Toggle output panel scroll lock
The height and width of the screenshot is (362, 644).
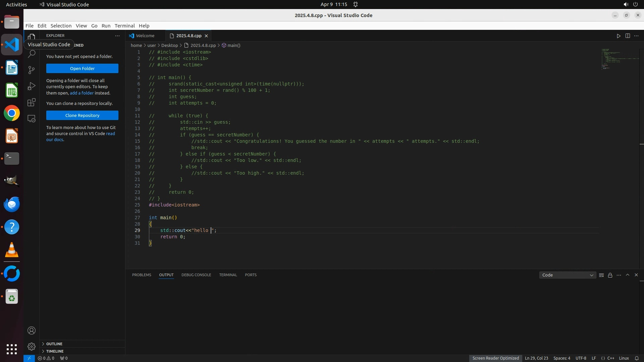pyautogui.click(x=610, y=275)
